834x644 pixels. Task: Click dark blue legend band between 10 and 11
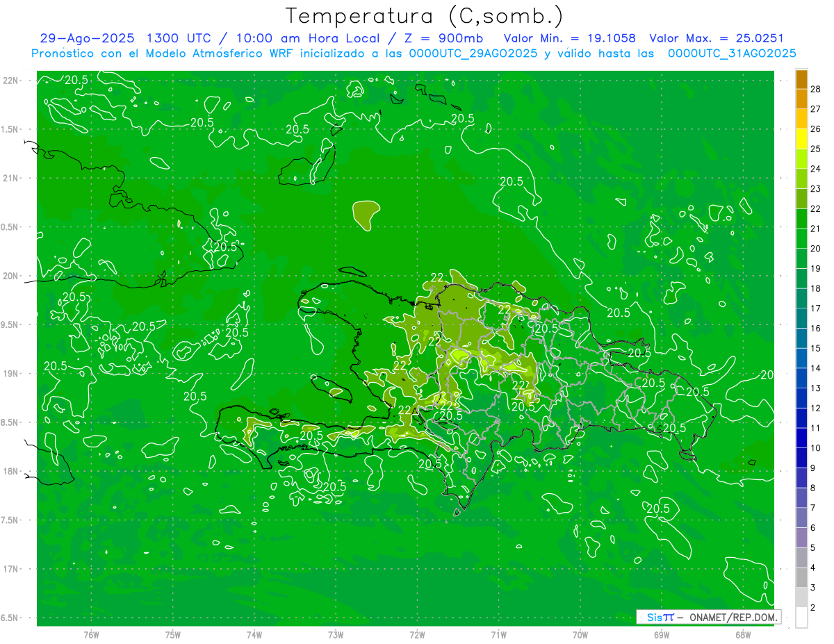pyautogui.click(x=801, y=438)
